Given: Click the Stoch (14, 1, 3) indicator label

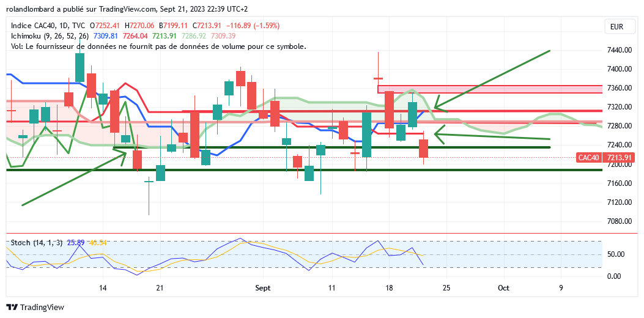Looking at the screenshot, I should click(37, 243).
